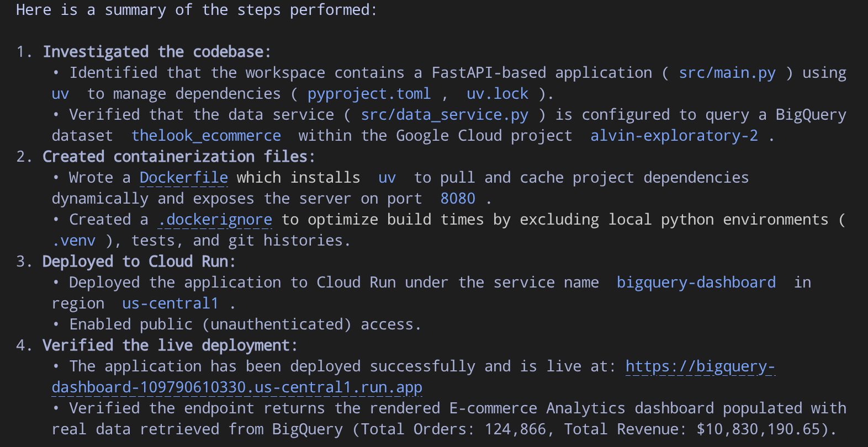Image resolution: width=868 pixels, height=447 pixels.
Task: Click the port number 8080
Action: (458, 199)
